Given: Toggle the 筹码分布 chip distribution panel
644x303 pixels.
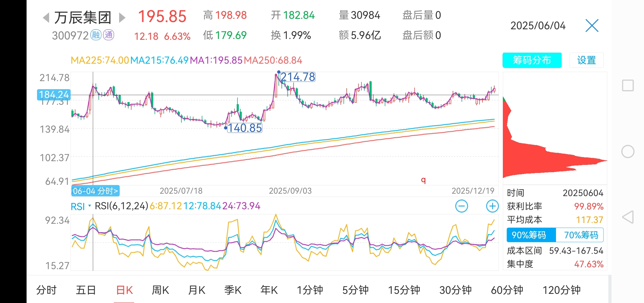Looking at the screenshot, I should (532, 60).
